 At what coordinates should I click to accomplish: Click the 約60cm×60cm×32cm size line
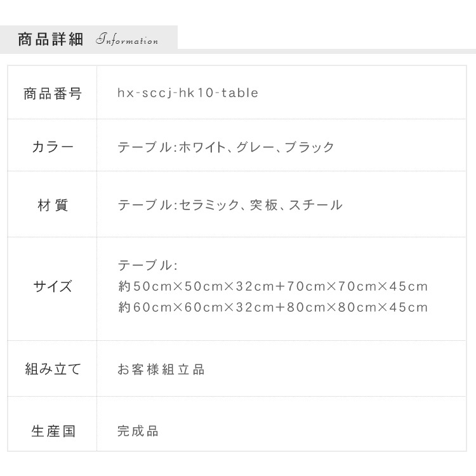click(273, 308)
